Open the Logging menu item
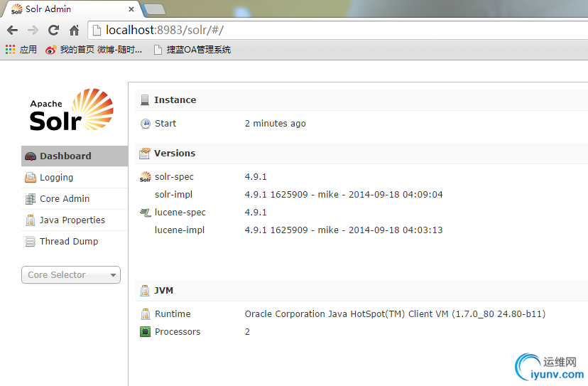 point(75,177)
